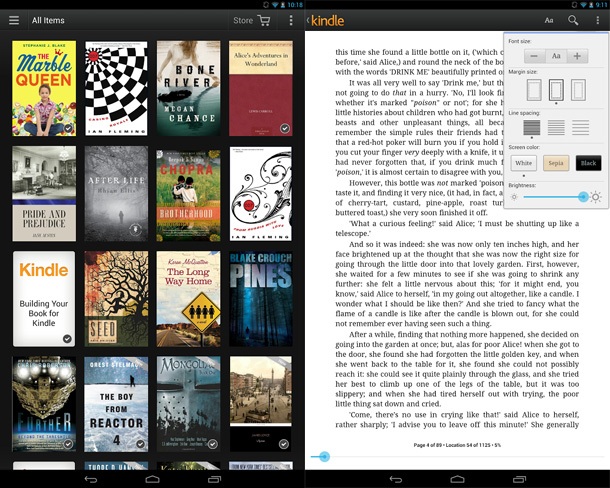Open The Boy from Reactor 4
610x488 pixels.
coord(116,404)
